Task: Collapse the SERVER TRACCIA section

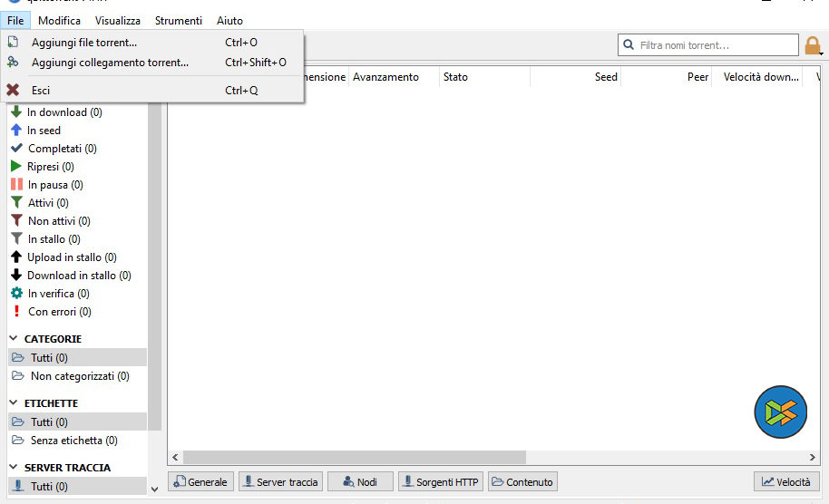Action: 14,467
